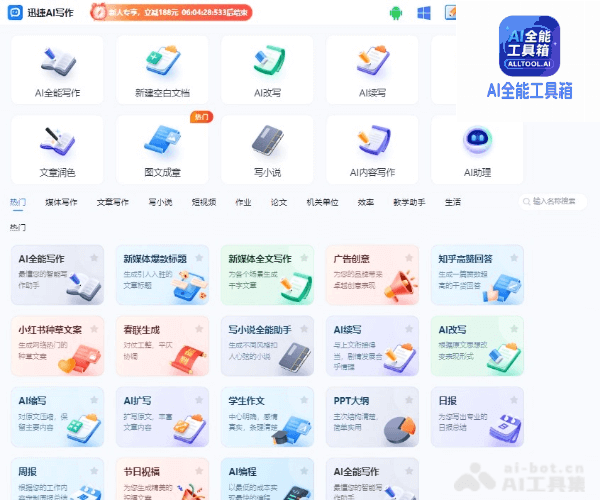Click the green Android download icon
The image size is (600, 500).
(x=396, y=13)
